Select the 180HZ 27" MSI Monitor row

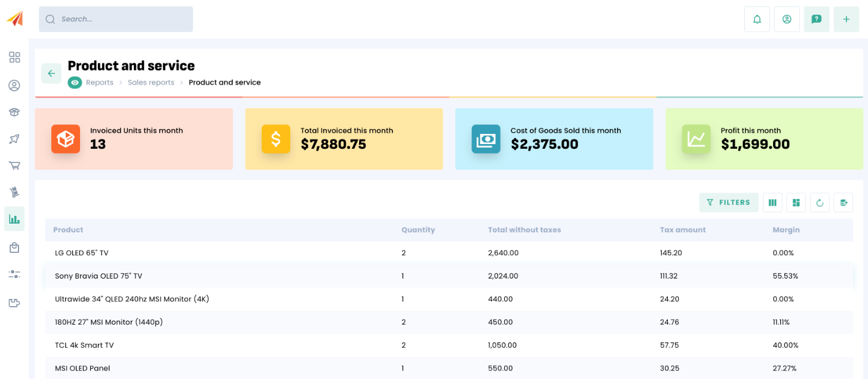coord(449,322)
